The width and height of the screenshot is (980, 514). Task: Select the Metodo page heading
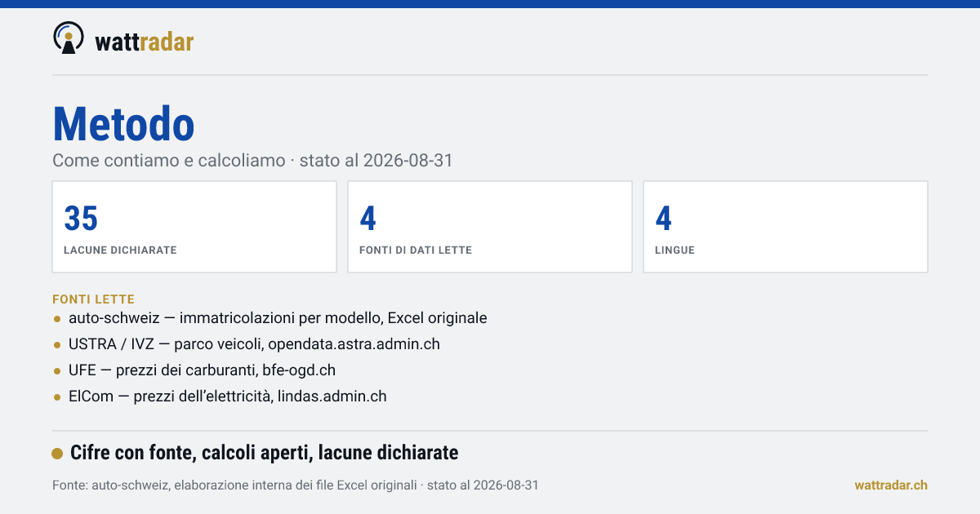(x=123, y=124)
